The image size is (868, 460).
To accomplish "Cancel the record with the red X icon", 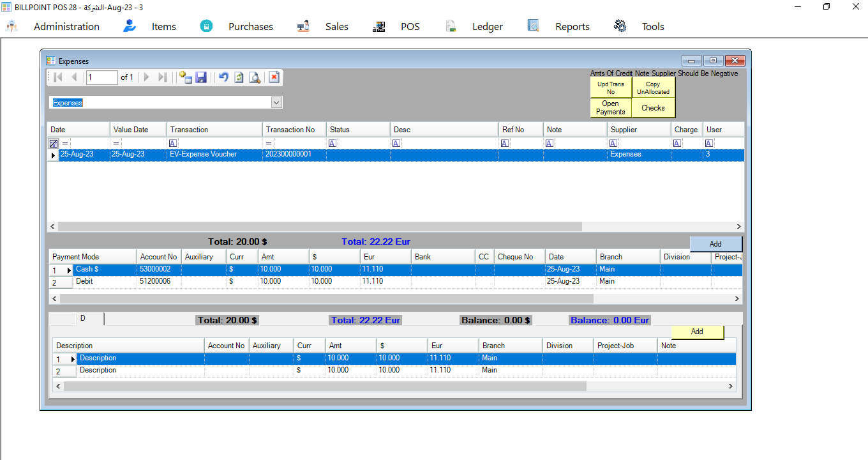I will 274,77.
